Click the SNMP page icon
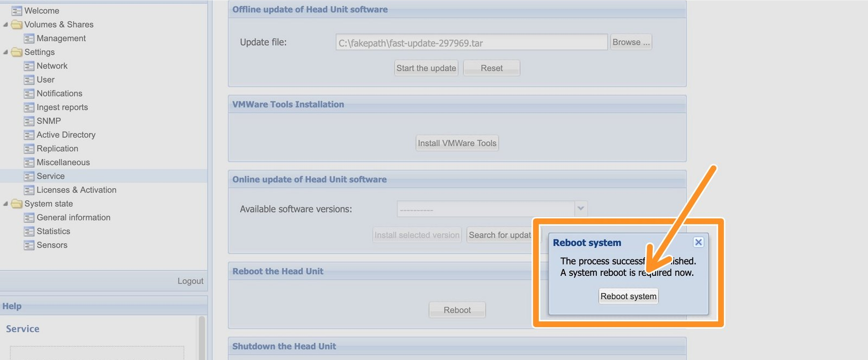 point(29,121)
